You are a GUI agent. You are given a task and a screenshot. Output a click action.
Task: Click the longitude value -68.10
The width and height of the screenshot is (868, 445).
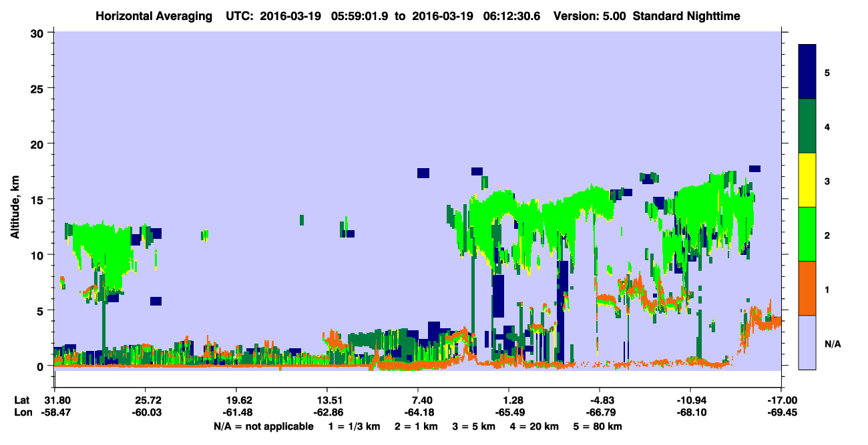pos(690,413)
